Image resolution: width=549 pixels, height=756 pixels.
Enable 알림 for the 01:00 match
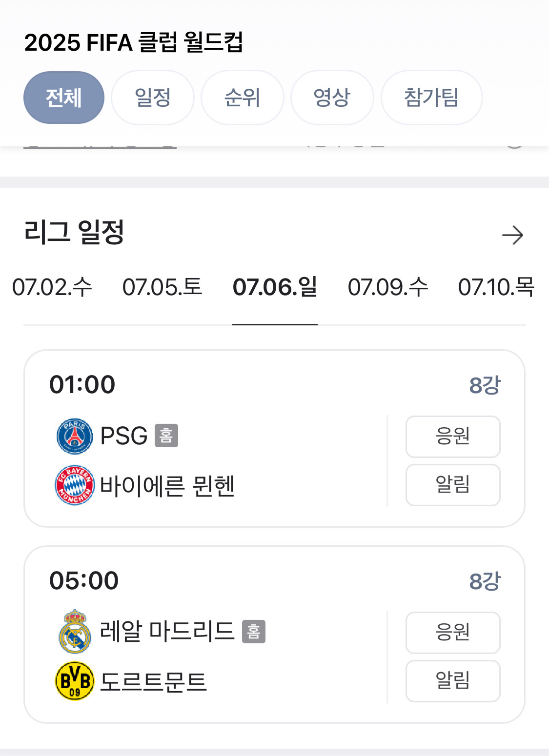(x=453, y=485)
